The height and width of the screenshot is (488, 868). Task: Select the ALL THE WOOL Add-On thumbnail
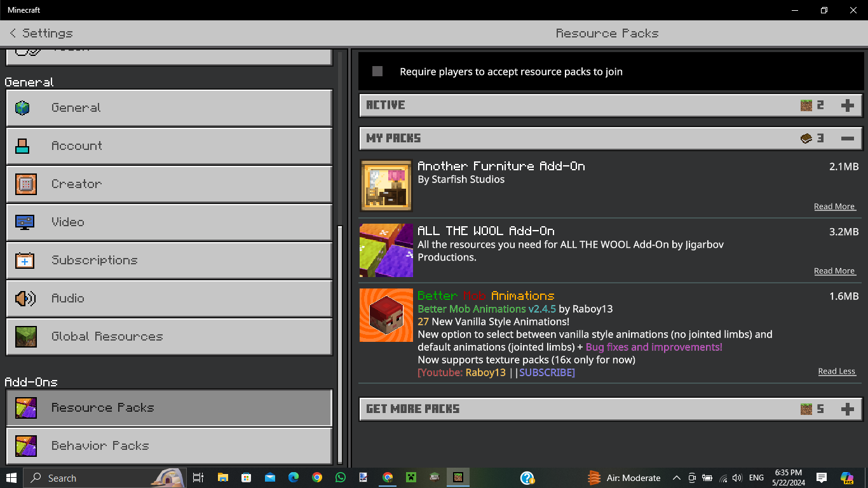[x=386, y=250]
